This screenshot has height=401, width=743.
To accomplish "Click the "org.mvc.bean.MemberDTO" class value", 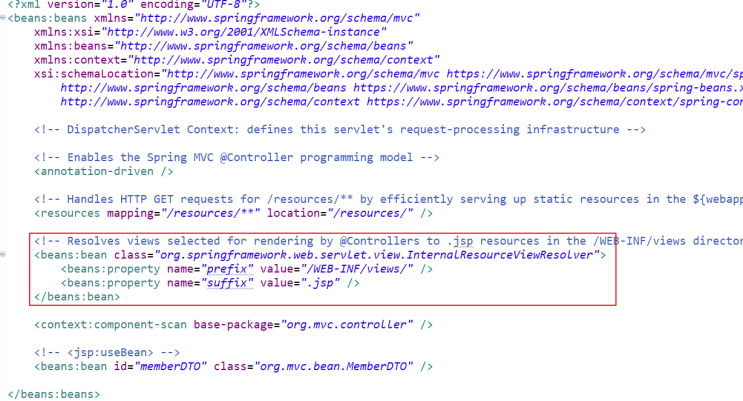I will point(334,366).
